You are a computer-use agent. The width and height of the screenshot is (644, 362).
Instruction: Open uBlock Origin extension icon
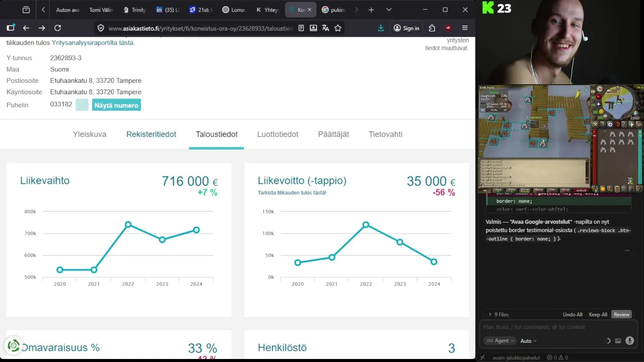448,28
